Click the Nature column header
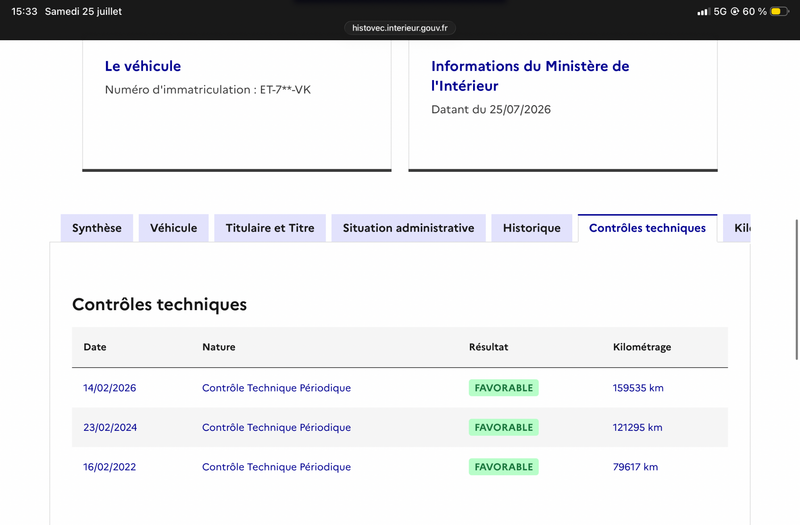800x525 pixels. 219,347
